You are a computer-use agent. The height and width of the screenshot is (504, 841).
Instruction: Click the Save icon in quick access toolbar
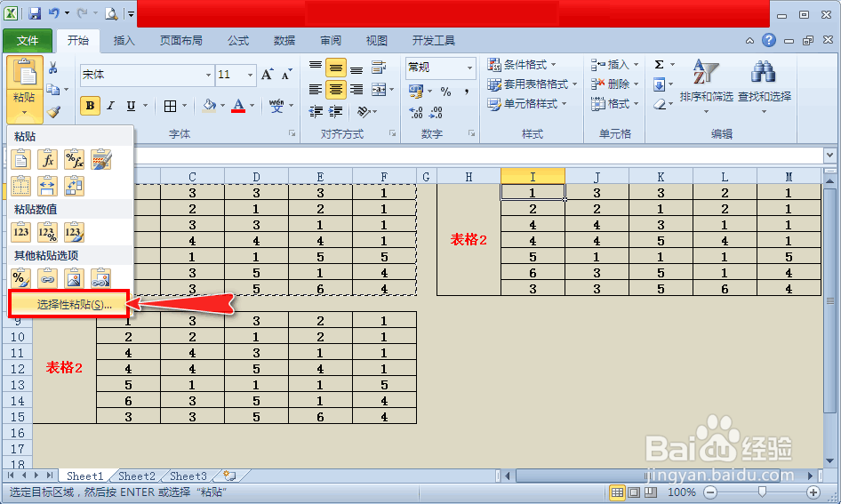click(35, 13)
